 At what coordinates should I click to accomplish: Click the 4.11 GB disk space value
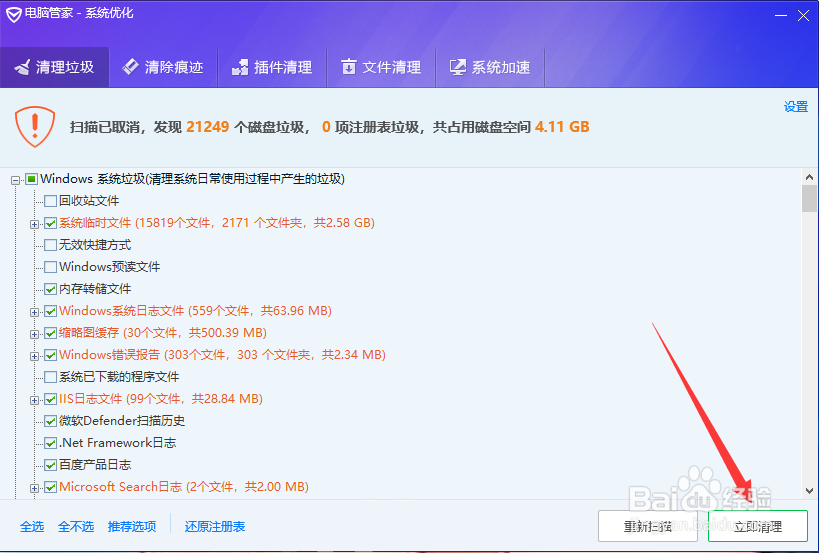coord(562,127)
